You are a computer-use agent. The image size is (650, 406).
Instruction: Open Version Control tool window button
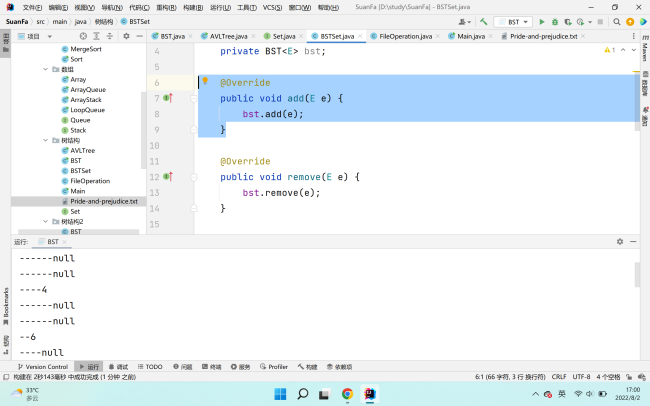coord(43,367)
